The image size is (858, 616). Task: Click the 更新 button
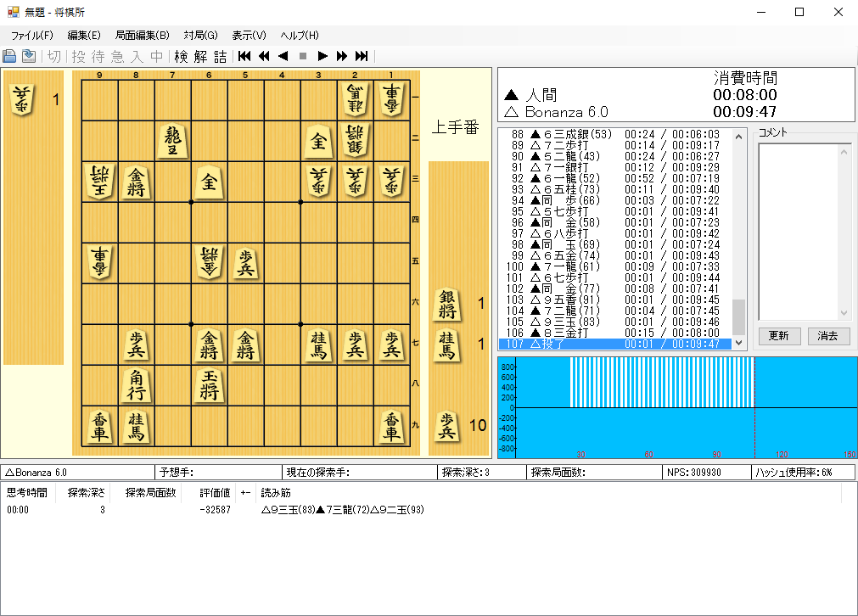click(779, 336)
